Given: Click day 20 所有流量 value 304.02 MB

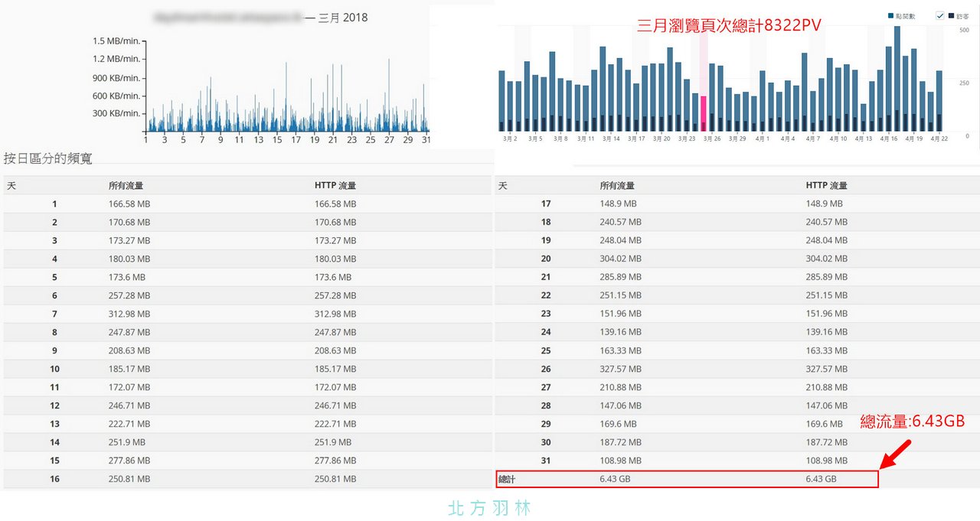Looking at the screenshot, I should tap(621, 259).
